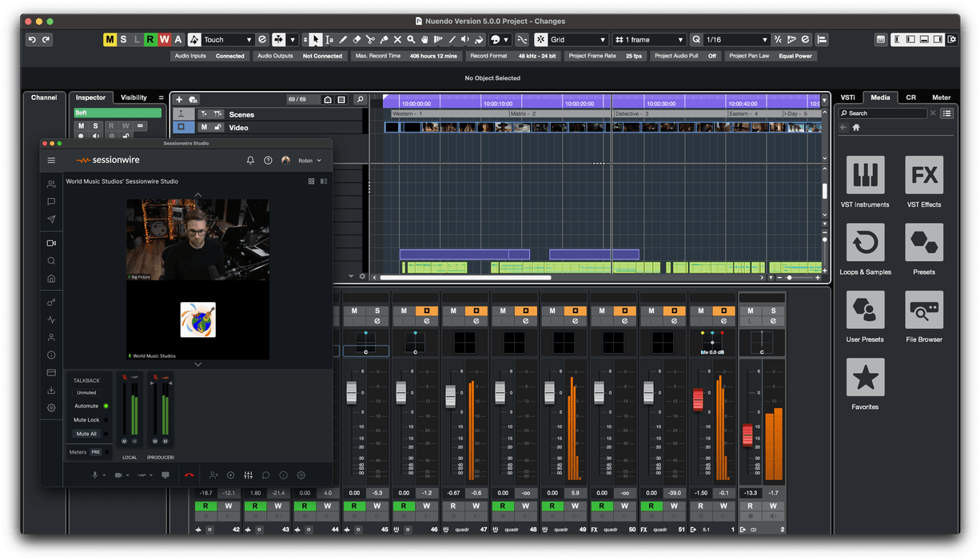Select the Zoom tool in the toolbar
Viewport: 980px width, 560px height.
point(411,38)
